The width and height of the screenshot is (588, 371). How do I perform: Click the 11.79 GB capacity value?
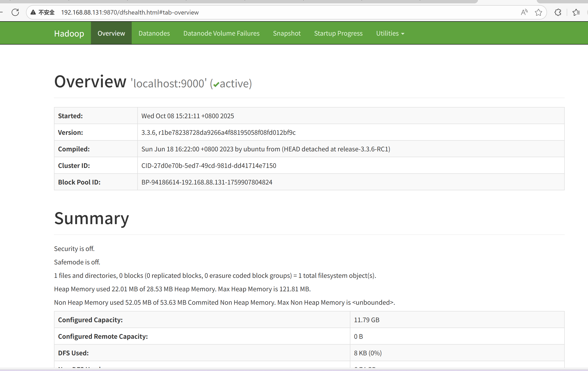pyautogui.click(x=366, y=320)
